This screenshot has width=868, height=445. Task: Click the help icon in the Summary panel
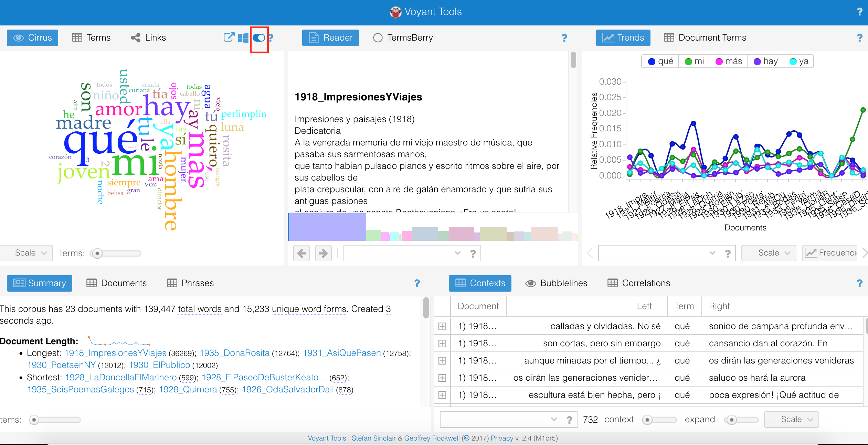[417, 283]
